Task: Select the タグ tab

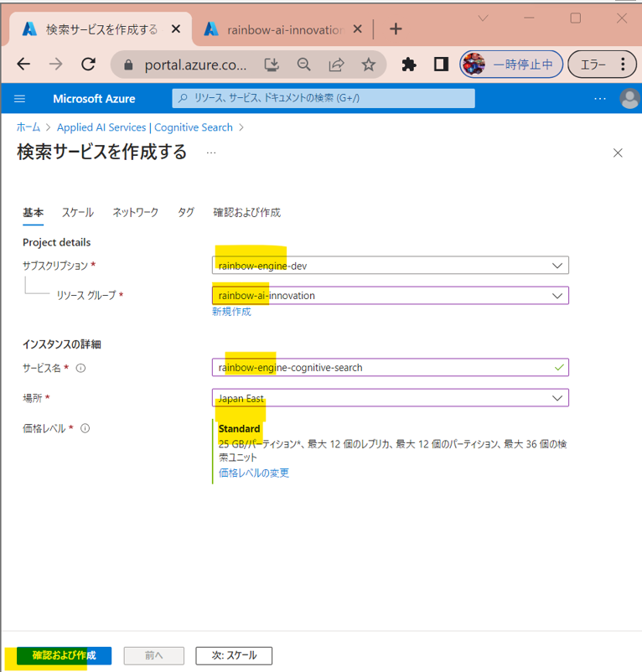Action: pyautogui.click(x=186, y=213)
